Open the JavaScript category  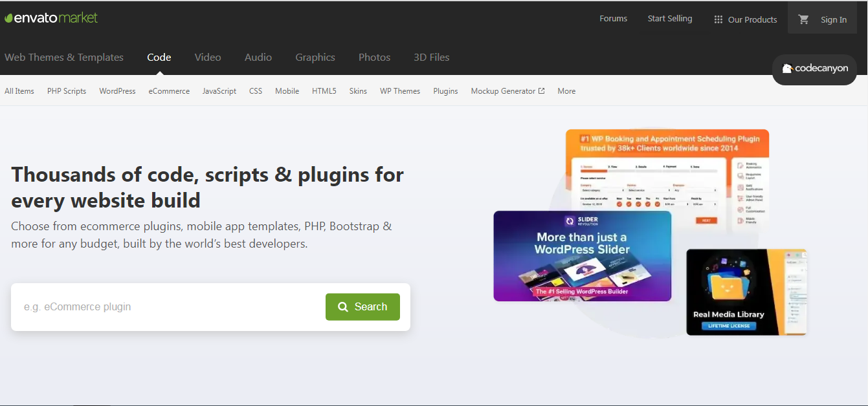point(219,91)
